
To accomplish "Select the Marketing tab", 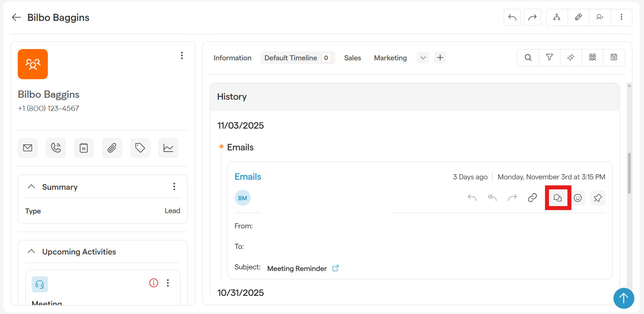I will pos(390,58).
